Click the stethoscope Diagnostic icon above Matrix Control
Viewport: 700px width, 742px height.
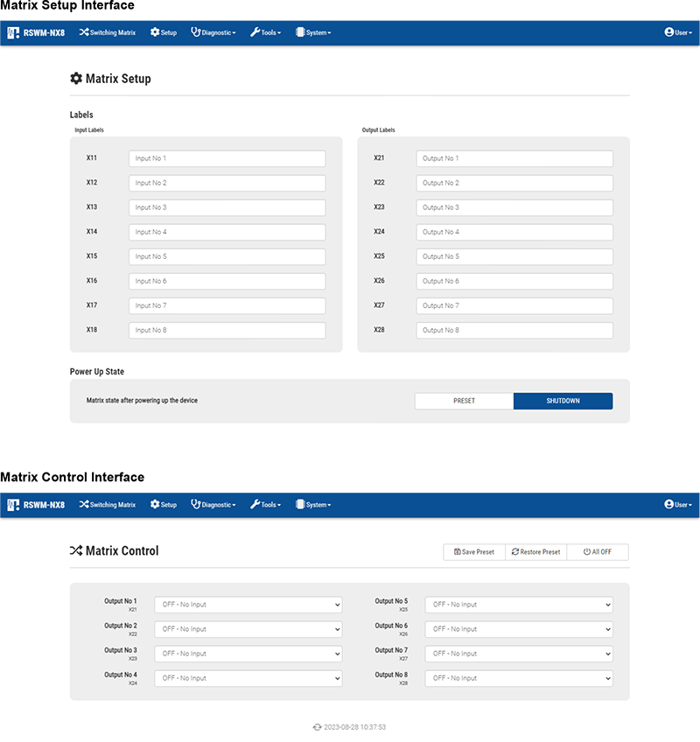coord(196,505)
